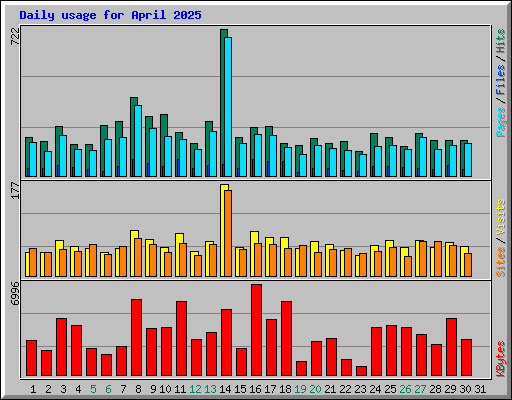The width and height of the screenshot is (512, 400).
Task: Click the red KBytes bar for day 11
Action: click(x=181, y=339)
